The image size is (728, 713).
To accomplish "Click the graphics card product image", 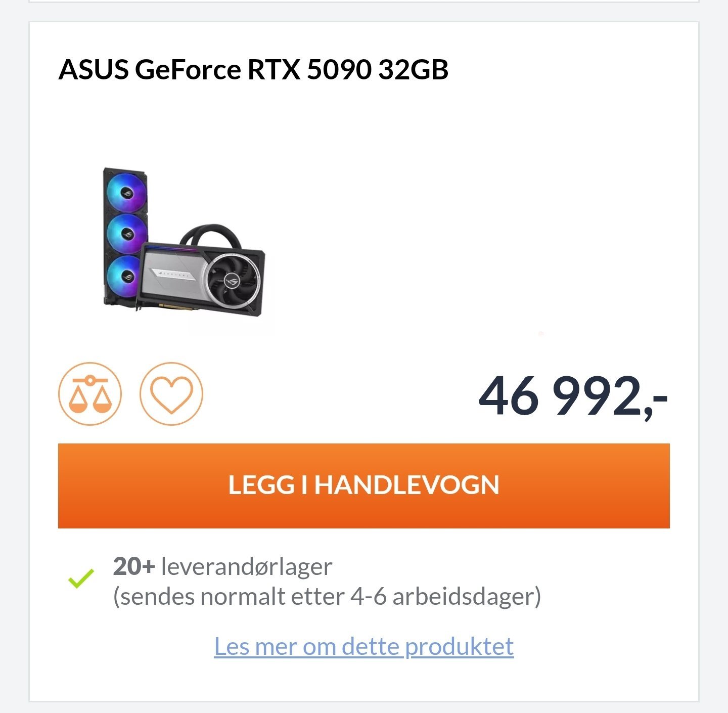I will pyautogui.click(x=184, y=242).
